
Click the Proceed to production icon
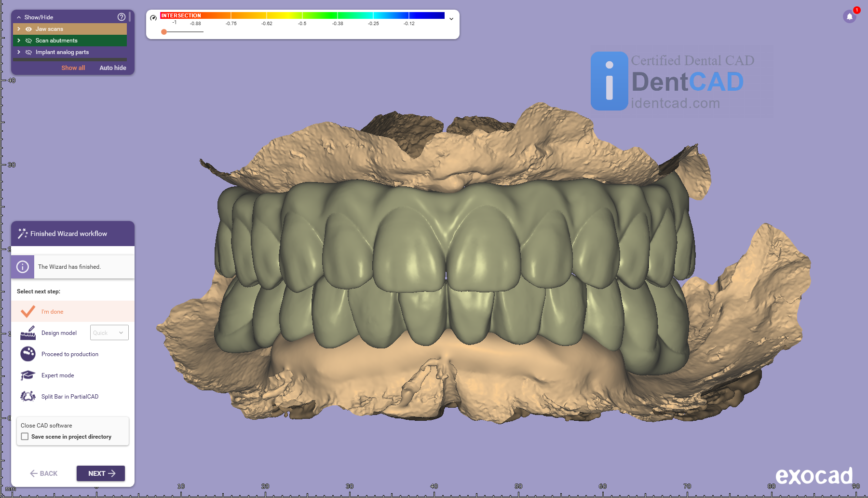coord(28,354)
